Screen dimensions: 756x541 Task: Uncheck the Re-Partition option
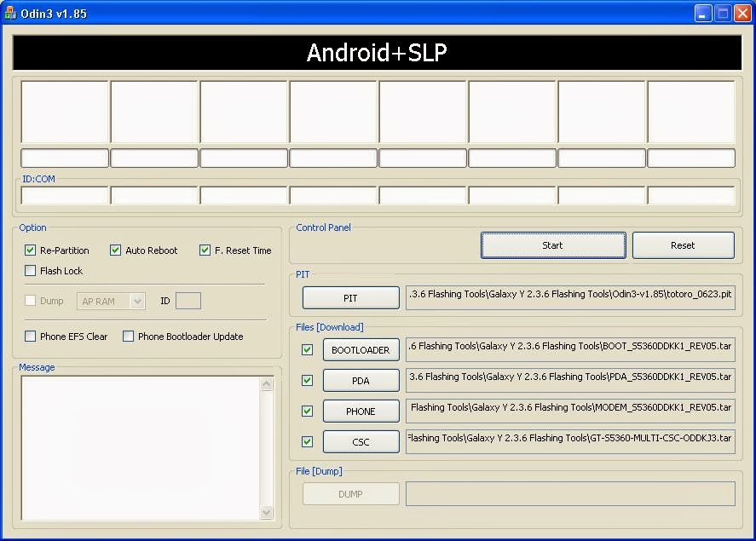pyautogui.click(x=31, y=250)
